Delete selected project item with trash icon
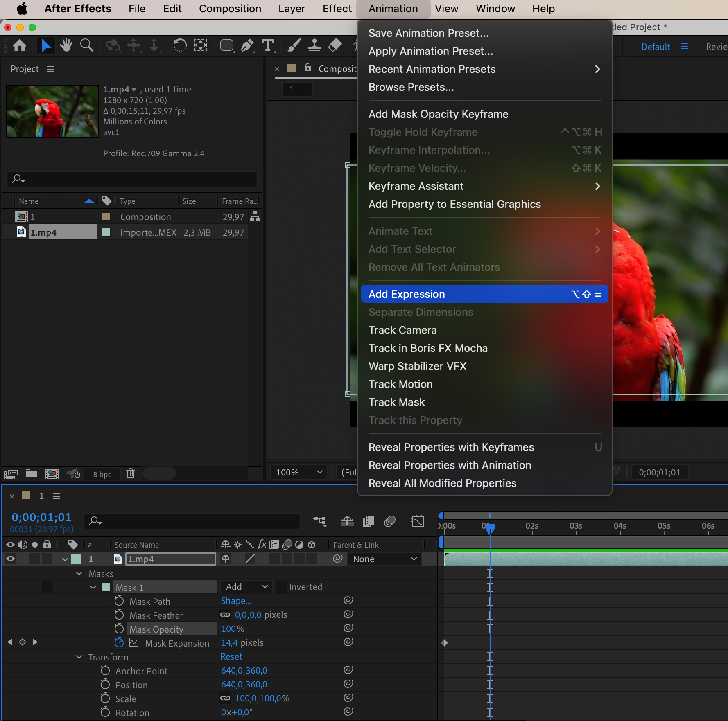728x721 pixels. coord(131,473)
